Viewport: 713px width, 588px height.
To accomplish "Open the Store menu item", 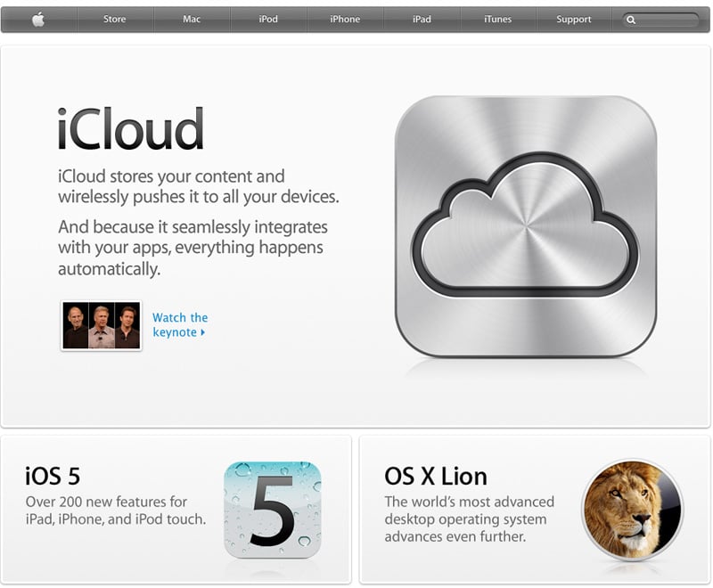I will (115, 19).
